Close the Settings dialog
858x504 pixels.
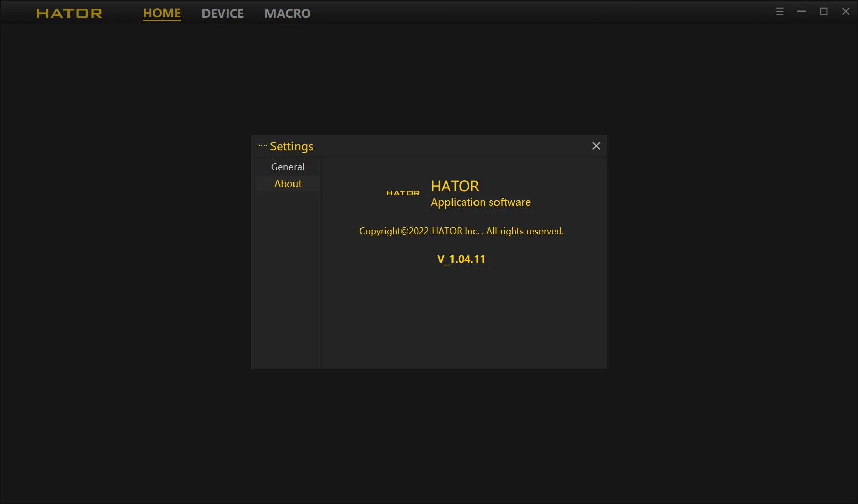click(x=596, y=146)
